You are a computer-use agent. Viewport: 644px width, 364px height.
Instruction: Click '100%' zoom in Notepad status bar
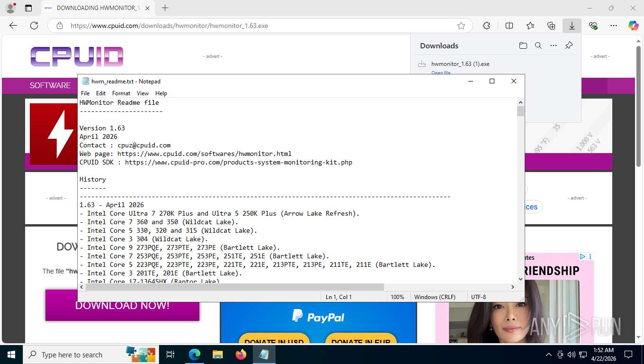coord(397,297)
